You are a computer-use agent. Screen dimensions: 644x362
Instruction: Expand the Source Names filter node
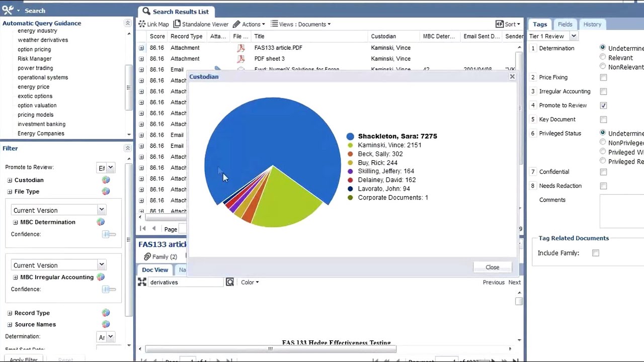coord(10,325)
